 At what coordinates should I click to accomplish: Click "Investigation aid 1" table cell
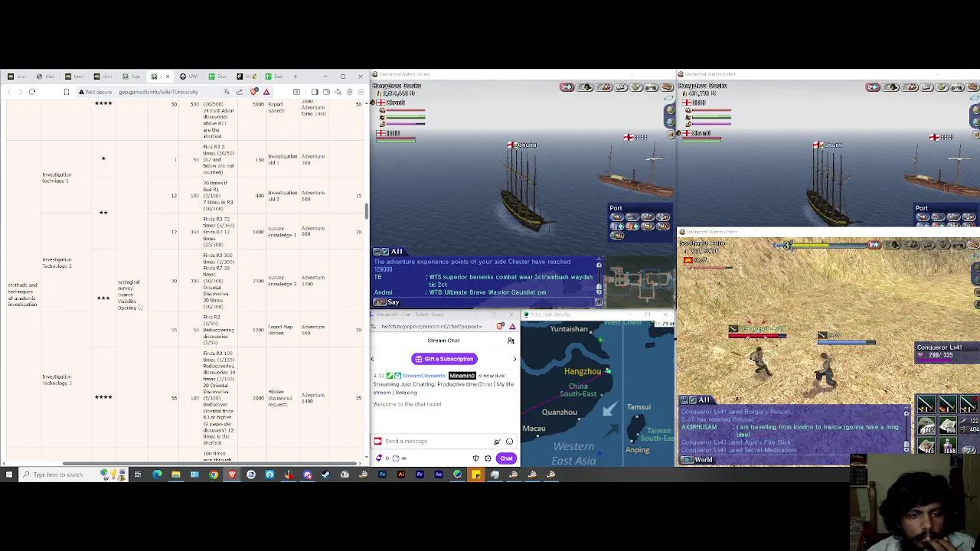tap(282, 159)
